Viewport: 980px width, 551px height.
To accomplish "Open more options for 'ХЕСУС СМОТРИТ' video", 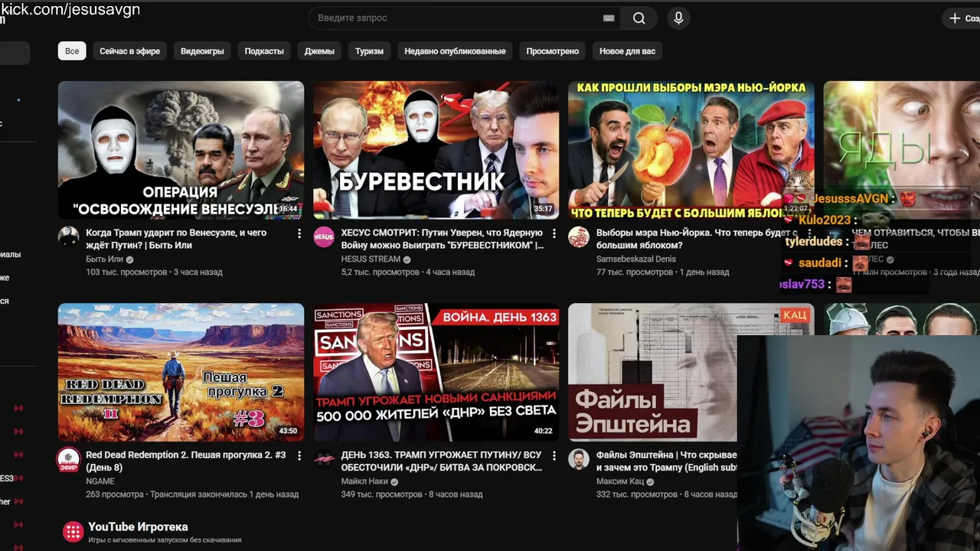I will pos(554,233).
